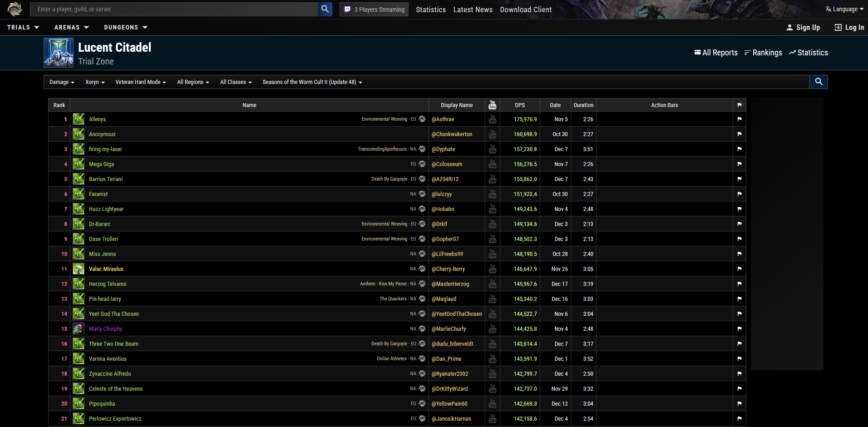868x427 pixels.
Task: Click the 3 Players Streaming button
Action: pos(374,10)
